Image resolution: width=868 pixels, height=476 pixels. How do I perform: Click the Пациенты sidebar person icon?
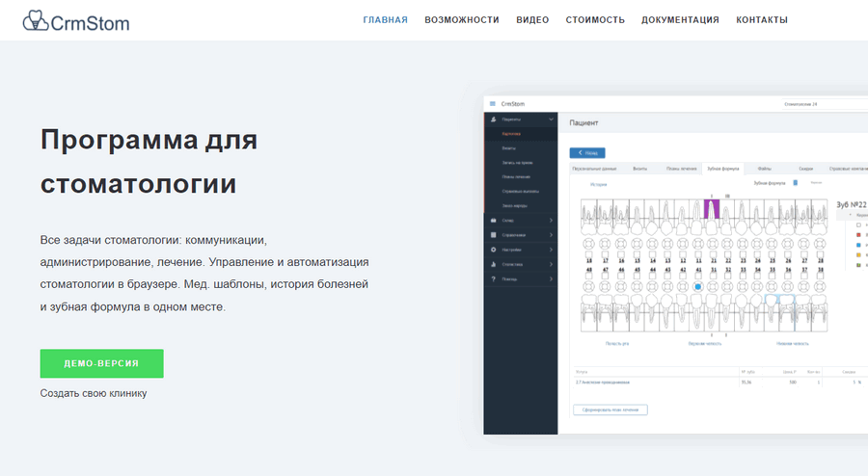tap(494, 119)
